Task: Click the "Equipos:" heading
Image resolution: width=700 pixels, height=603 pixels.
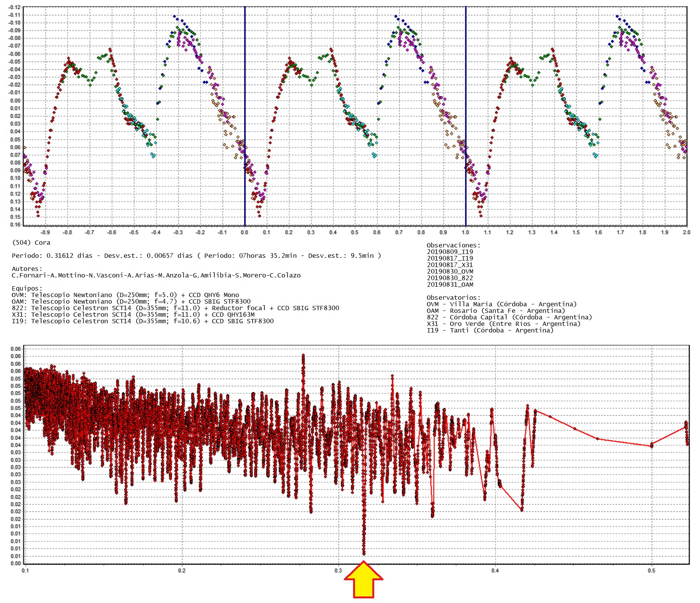Action: click(x=27, y=288)
